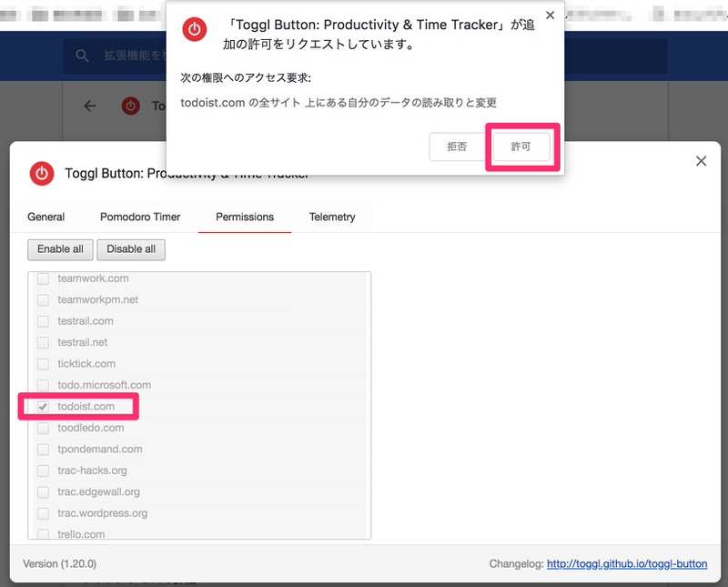The width and height of the screenshot is (728, 587).
Task: Click the trac.edgewall.org label text
Action: [x=98, y=491]
